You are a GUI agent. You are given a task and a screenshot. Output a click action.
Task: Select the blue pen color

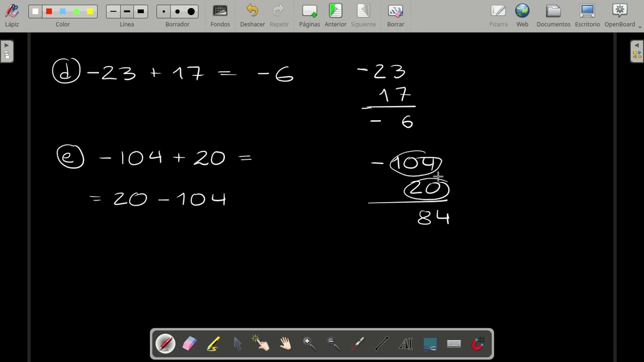click(x=62, y=12)
